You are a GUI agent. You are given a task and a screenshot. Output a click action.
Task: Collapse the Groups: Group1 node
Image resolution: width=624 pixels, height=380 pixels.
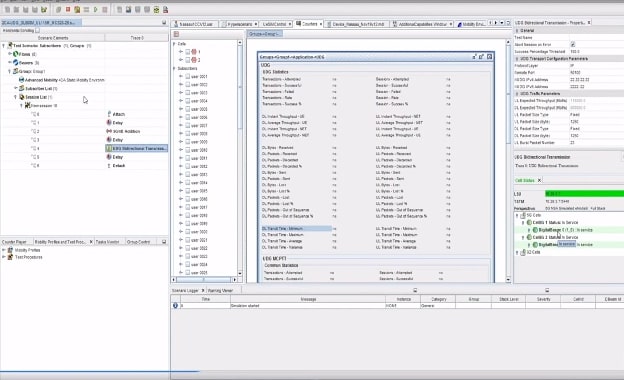pyautogui.click(x=10, y=71)
